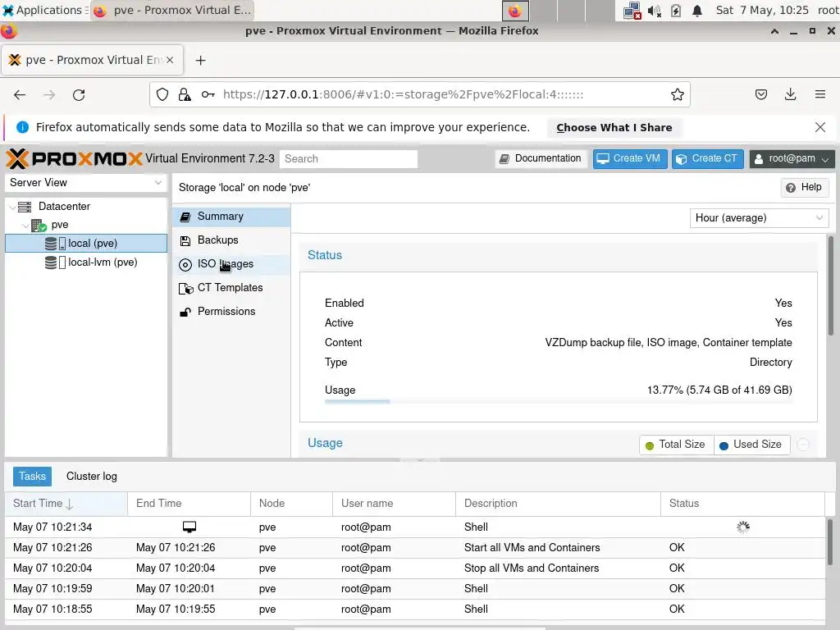This screenshot has height=630, width=840.
Task: Open the Firefox hamburger menu
Action: (819, 95)
